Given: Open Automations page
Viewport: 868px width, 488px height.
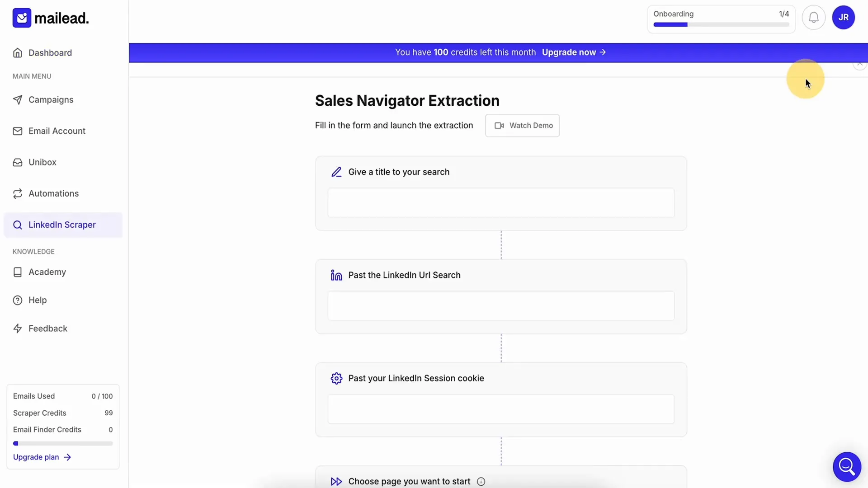Looking at the screenshot, I should 54,193.
